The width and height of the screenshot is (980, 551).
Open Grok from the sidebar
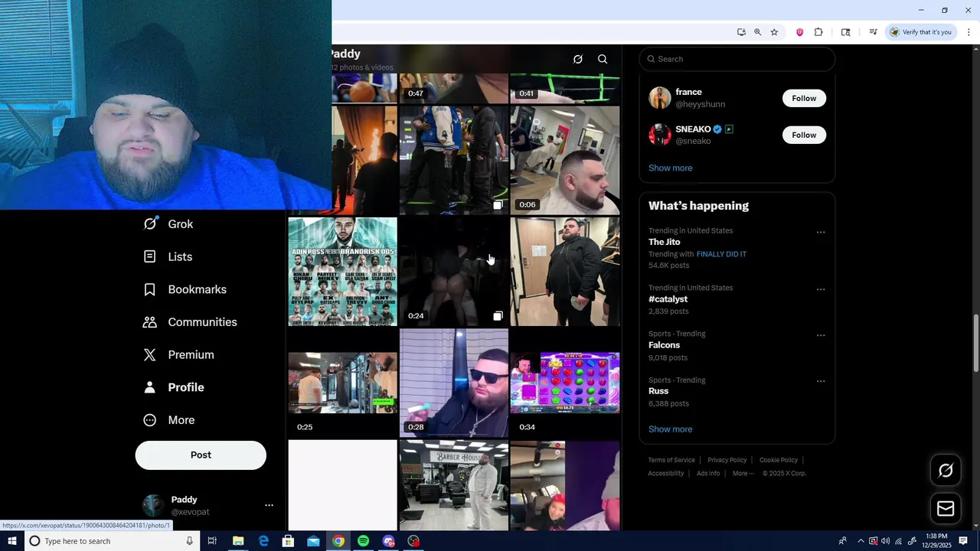pos(168,224)
